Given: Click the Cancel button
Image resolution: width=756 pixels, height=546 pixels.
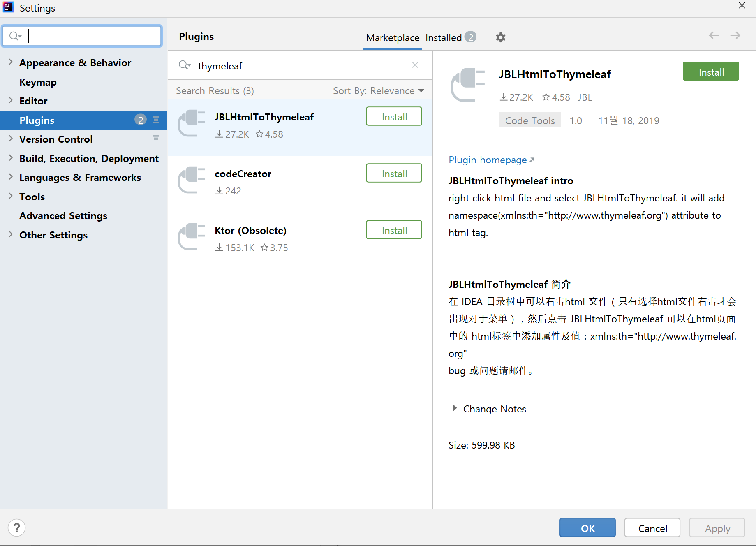Looking at the screenshot, I should click(652, 528).
